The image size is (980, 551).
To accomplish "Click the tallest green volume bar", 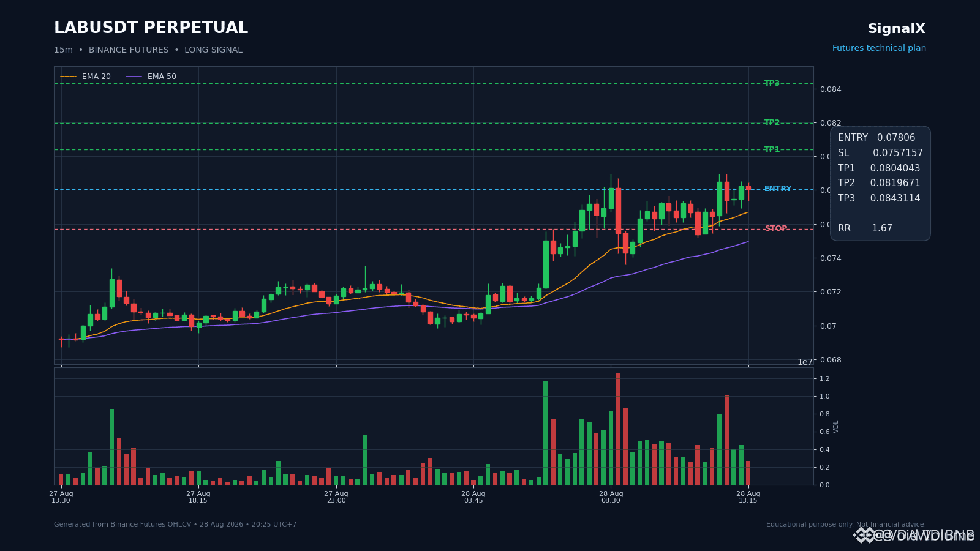I will pyautogui.click(x=546, y=433).
